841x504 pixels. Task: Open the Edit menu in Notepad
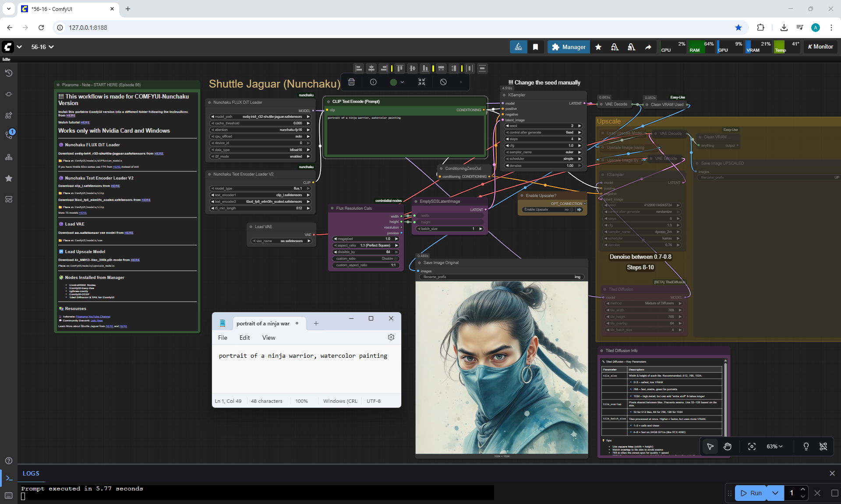point(244,338)
